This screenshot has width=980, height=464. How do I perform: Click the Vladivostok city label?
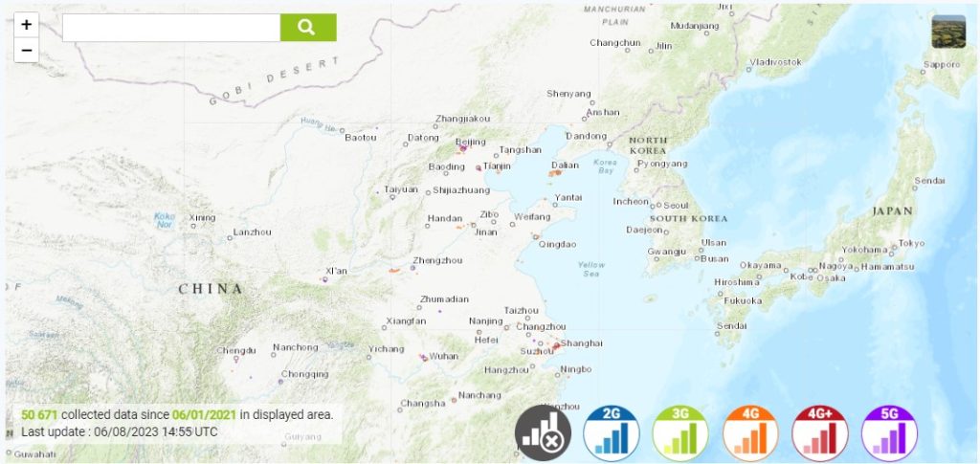pos(775,62)
